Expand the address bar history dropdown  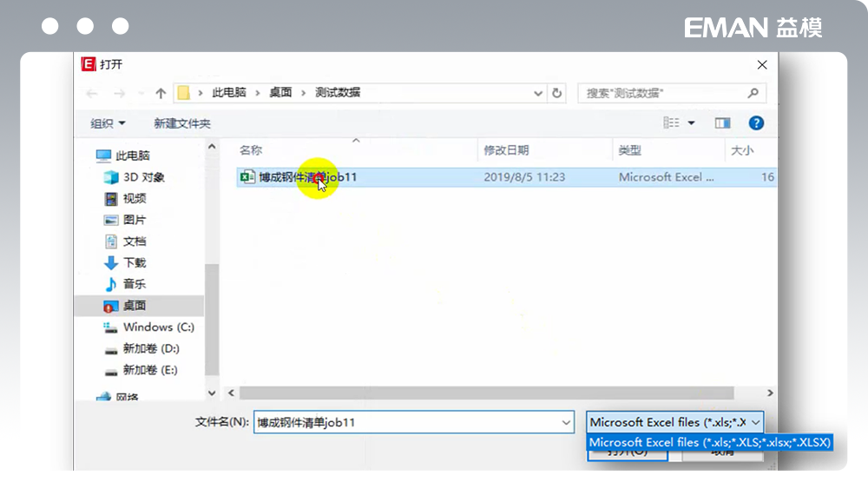tap(539, 93)
